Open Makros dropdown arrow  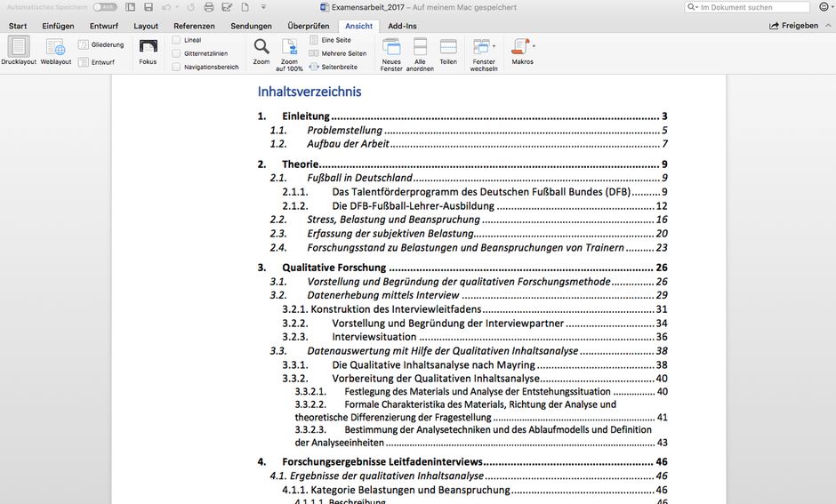534,46
